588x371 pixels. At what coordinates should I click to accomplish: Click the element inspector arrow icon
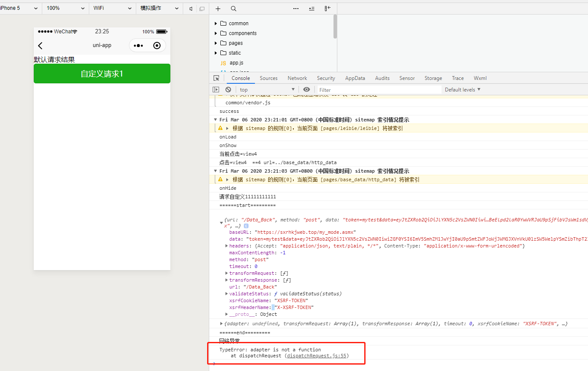(x=216, y=78)
